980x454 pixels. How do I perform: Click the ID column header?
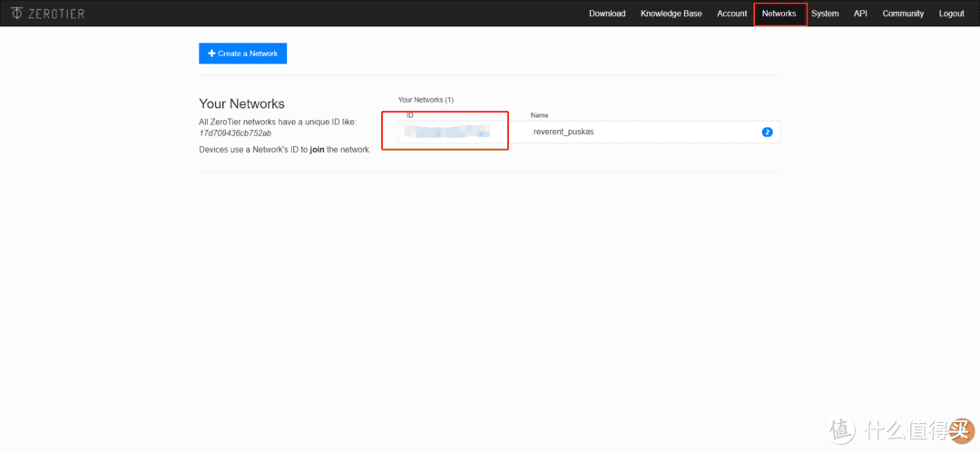410,115
